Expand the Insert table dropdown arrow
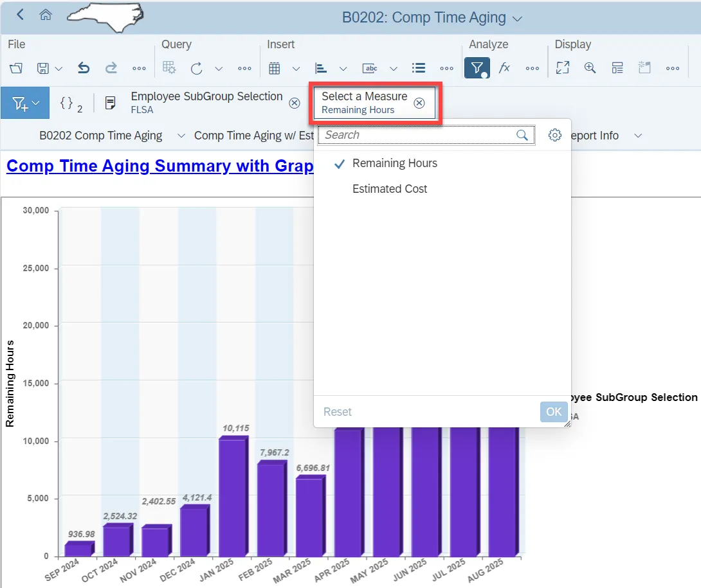The image size is (701, 588). click(x=296, y=69)
